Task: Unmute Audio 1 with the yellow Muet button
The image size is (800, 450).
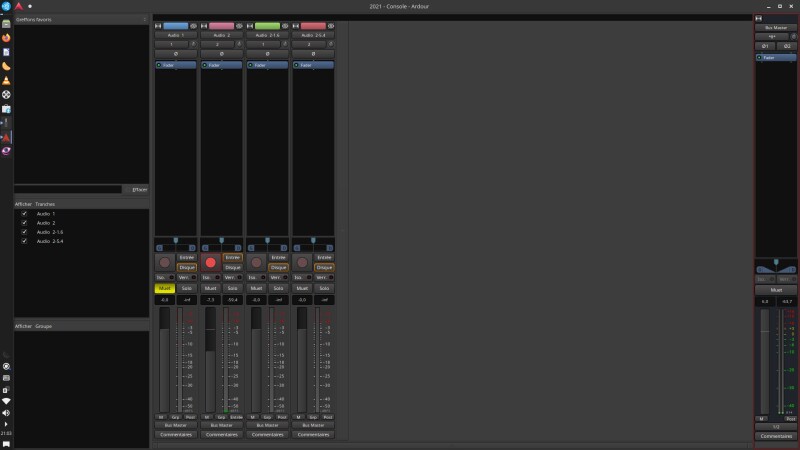Action: coord(164,288)
